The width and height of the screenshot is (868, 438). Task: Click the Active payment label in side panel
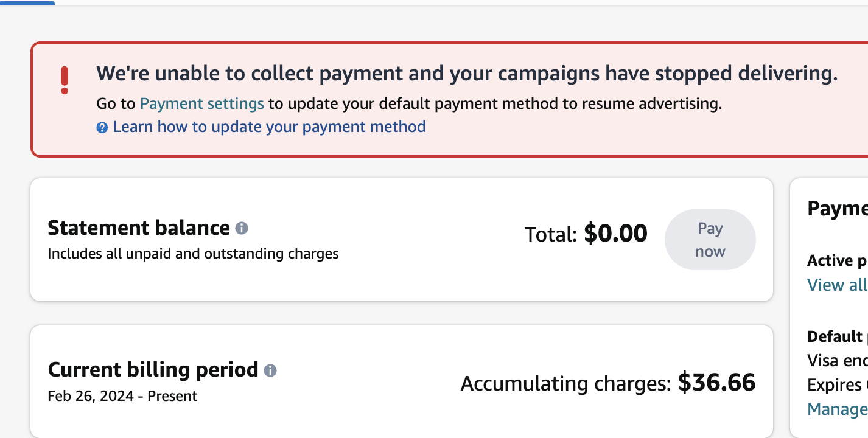pyautogui.click(x=838, y=260)
